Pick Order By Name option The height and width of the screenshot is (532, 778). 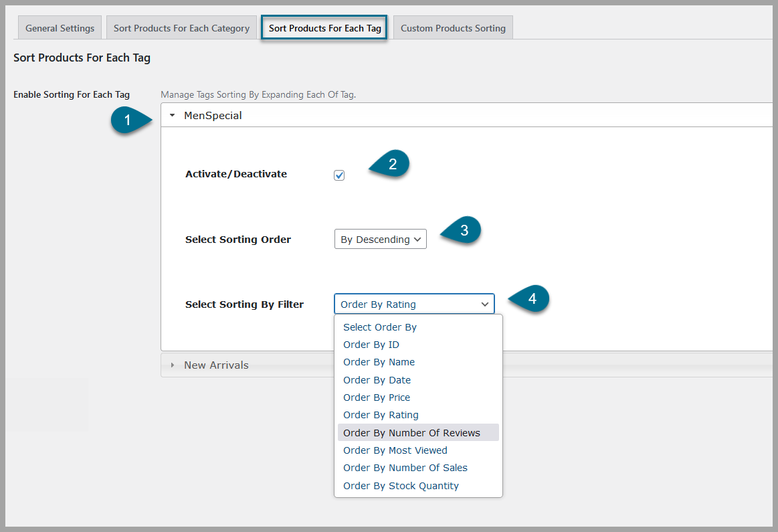[x=379, y=362]
